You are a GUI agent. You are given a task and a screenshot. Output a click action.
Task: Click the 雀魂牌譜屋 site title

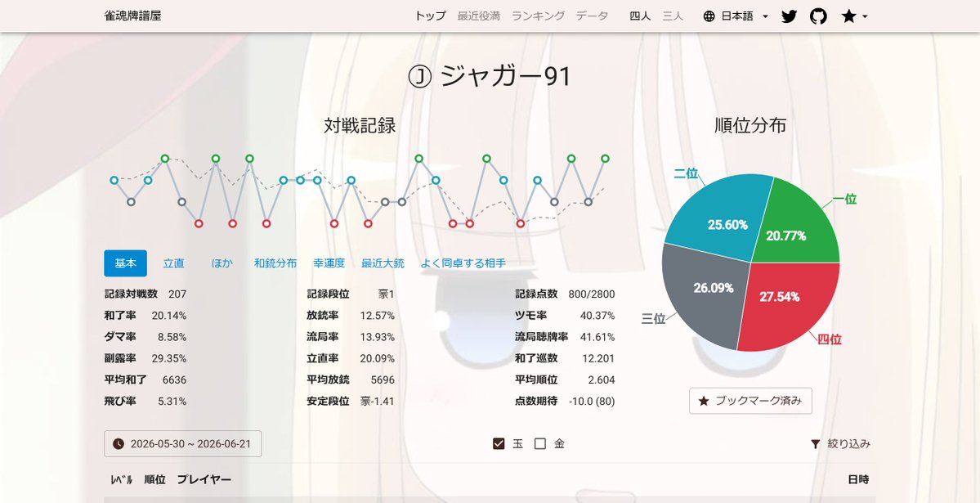[x=132, y=16]
